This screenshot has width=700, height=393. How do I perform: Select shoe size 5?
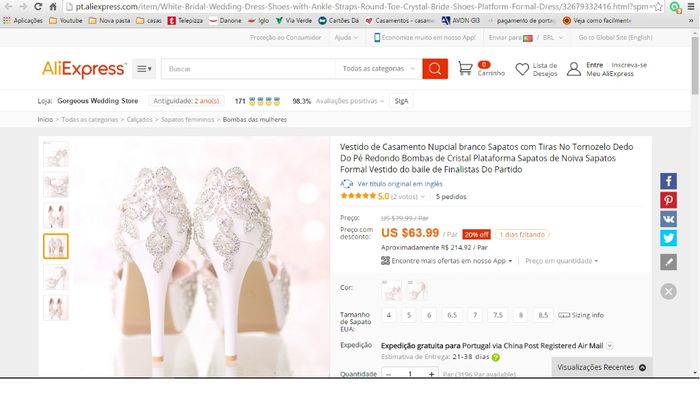point(408,315)
